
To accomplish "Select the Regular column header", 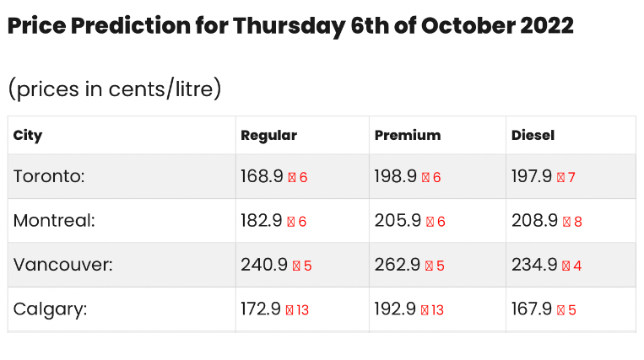I will 268,135.
